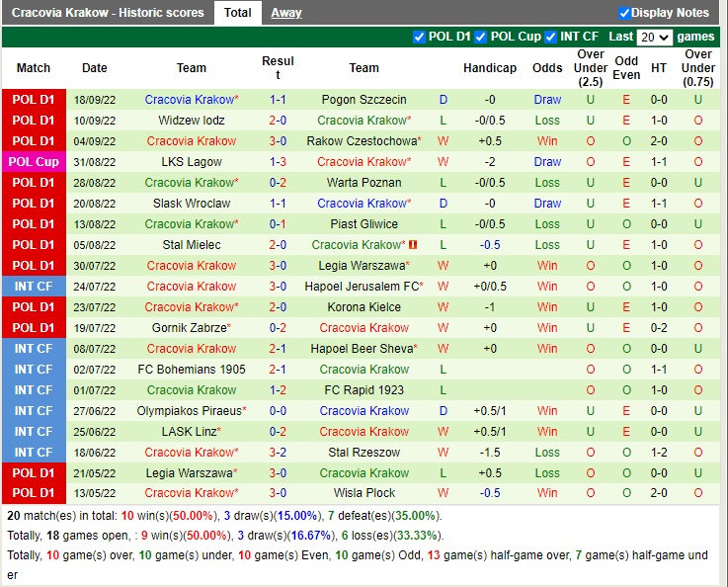Screen dimensions: 728x587
Task: Click the red card icon beside Stal Mielec match
Action: pos(413,244)
